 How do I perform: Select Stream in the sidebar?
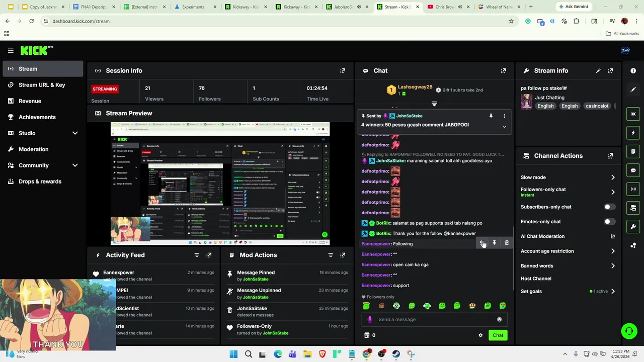coord(43,69)
